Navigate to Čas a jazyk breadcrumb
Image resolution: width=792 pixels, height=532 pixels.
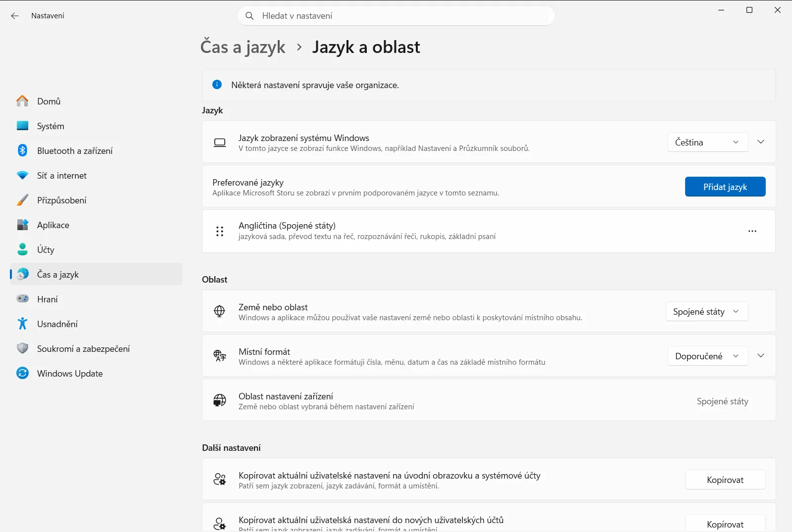(243, 47)
